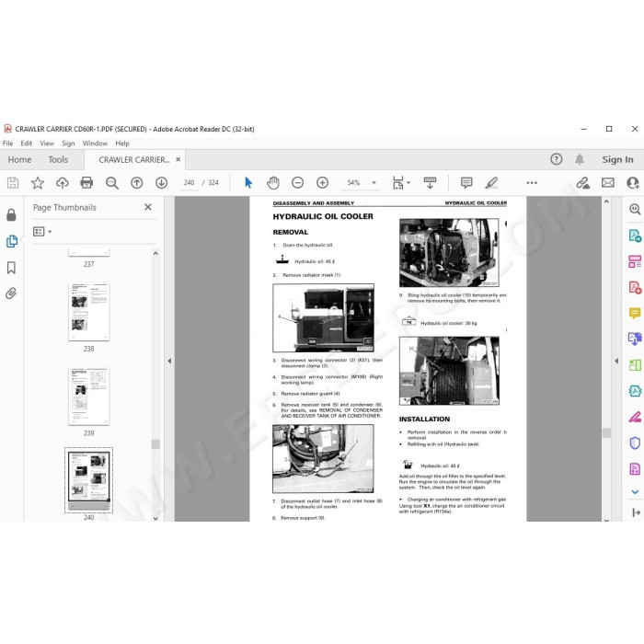This screenshot has width=644, height=644.
Task: Open the View menu
Action: point(47,144)
